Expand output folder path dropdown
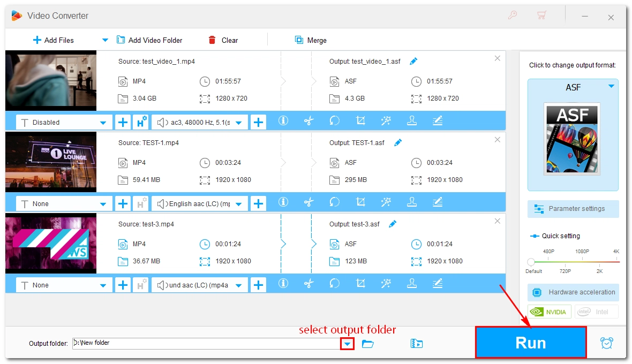Viewport: 632px width, 364px height. point(347,344)
